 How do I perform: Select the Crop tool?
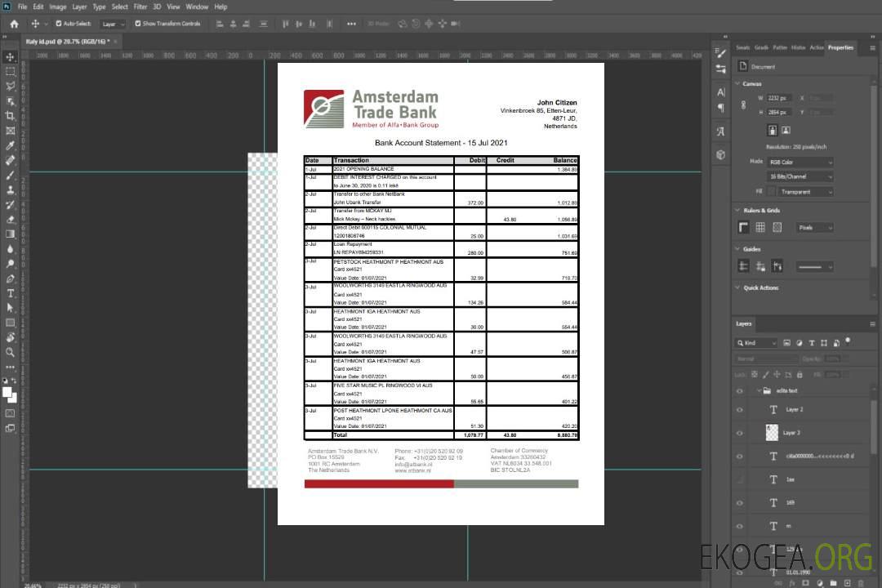[x=10, y=116]
